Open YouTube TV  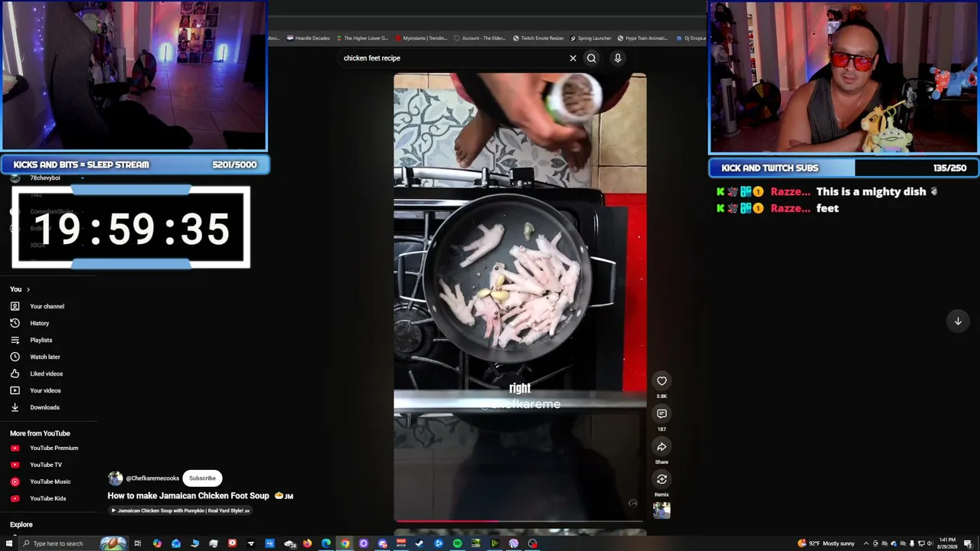click(46, 465)
